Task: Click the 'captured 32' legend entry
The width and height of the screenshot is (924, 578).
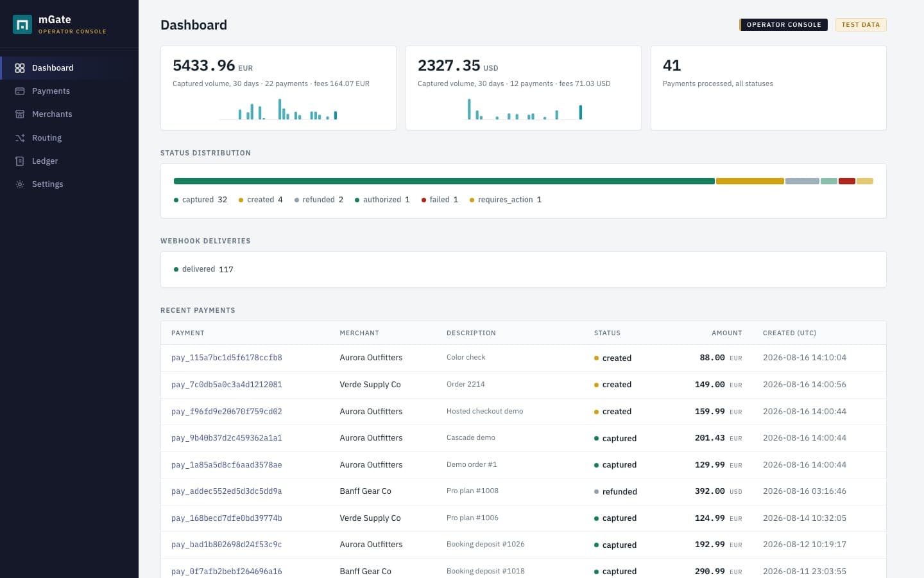Action: pos(200,200)
